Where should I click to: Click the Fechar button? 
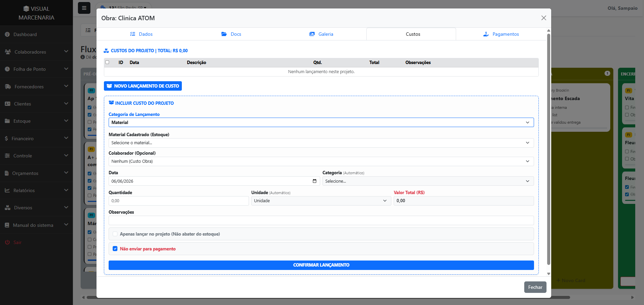pyautogui.click(x=535, y=287)
